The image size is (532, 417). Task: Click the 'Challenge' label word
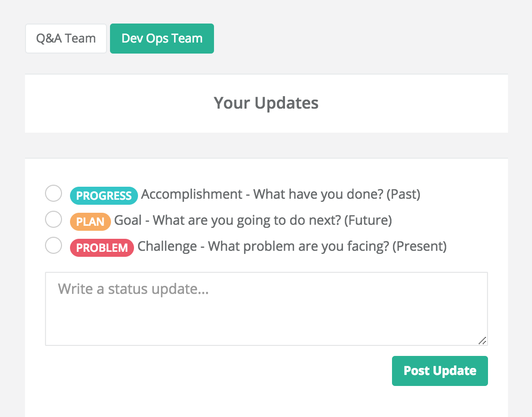(167, 246)
